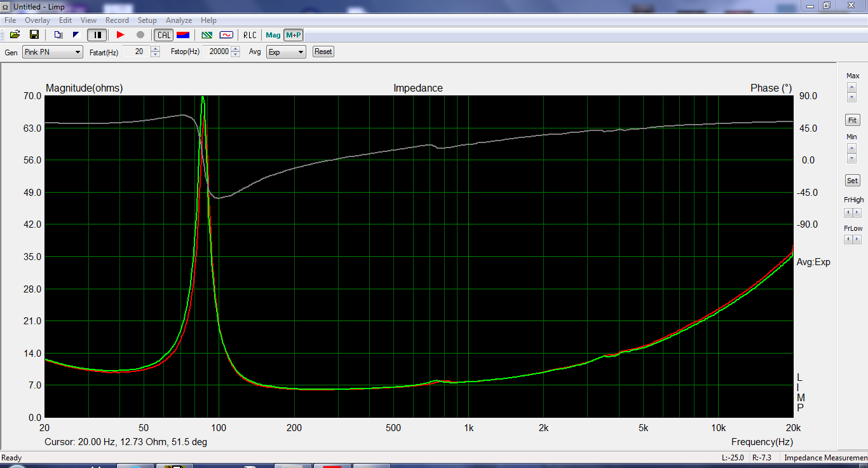Open the Help menu
The image size is (868, 468).
(208, 20)
